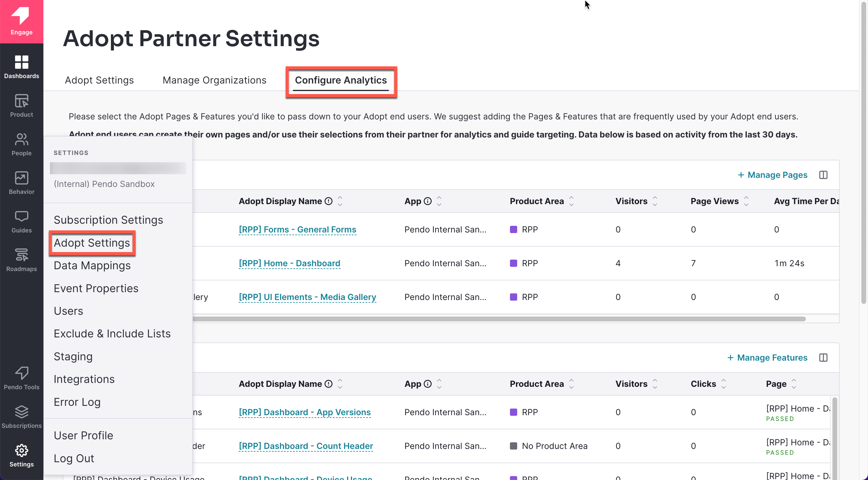Click info icon next to Features Adopt Display Name
868x480 pixels.
328,384
